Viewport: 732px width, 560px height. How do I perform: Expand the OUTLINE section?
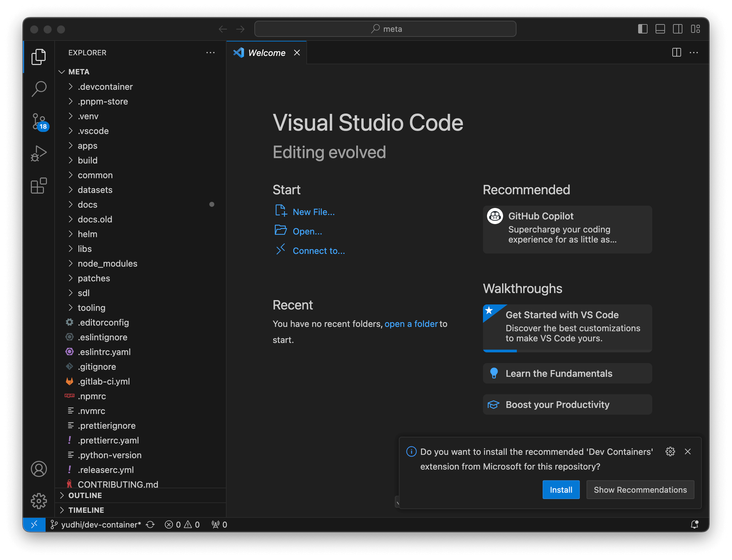(x=85, y=495)
